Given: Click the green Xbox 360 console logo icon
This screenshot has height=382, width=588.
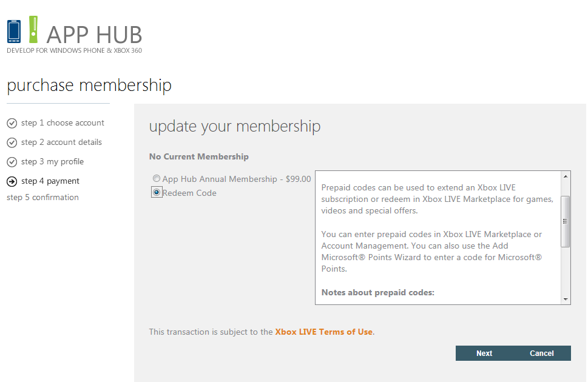Looking at the screenshot, I should (33, 30).
